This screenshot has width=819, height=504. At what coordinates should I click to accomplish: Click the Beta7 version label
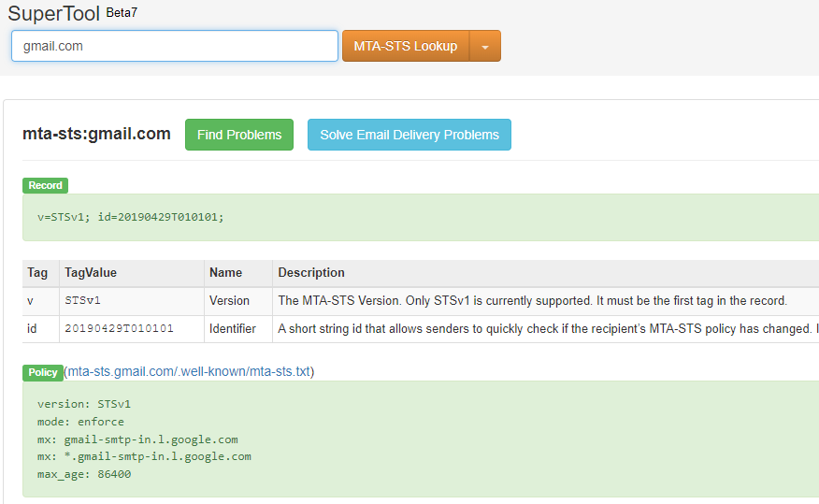122,12
